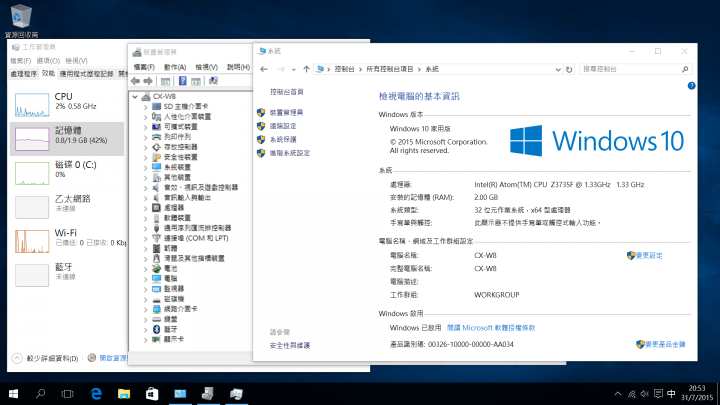Click blue question mark help icon in Device Manager toolbar
This screenshot has width=720, height=405.
(x=182, y=81)
